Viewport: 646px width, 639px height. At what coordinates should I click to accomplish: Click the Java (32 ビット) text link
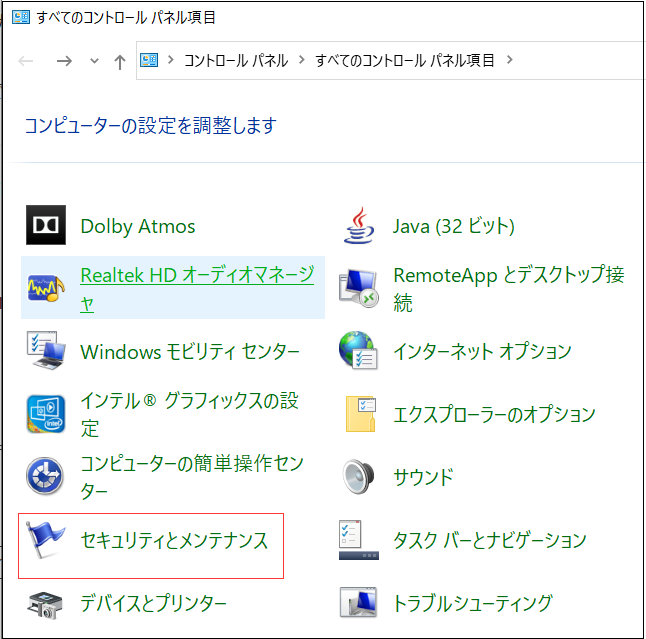tap(454, 226)
